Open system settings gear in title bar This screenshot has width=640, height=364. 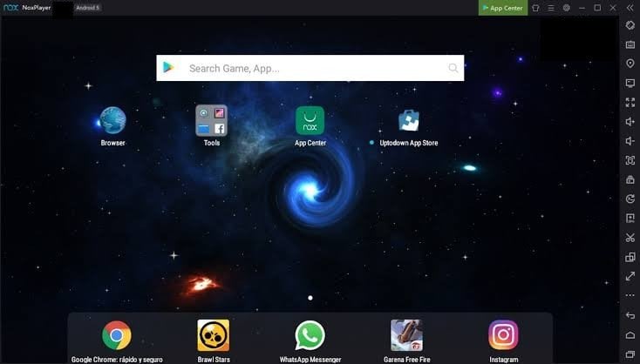[x=567, y=8]
